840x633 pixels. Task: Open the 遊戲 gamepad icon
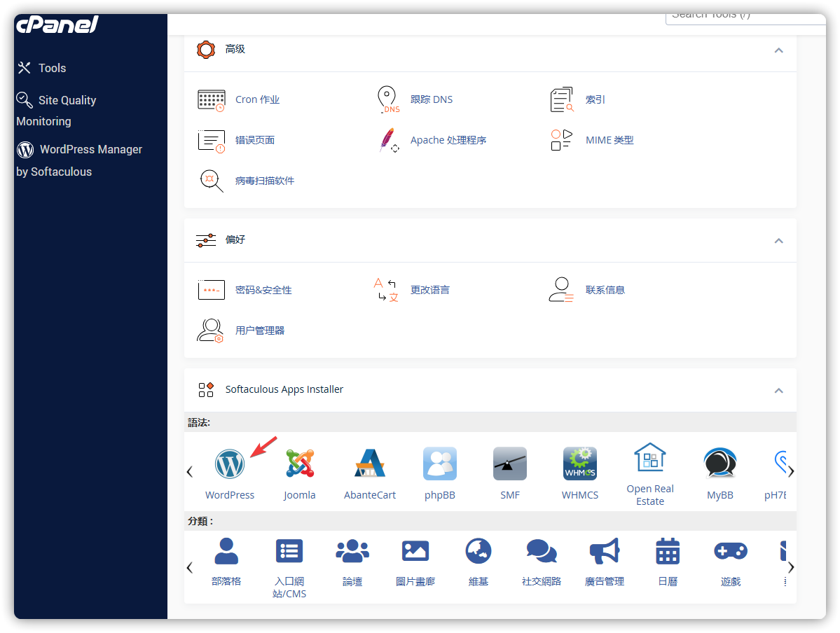coord(731,551)
